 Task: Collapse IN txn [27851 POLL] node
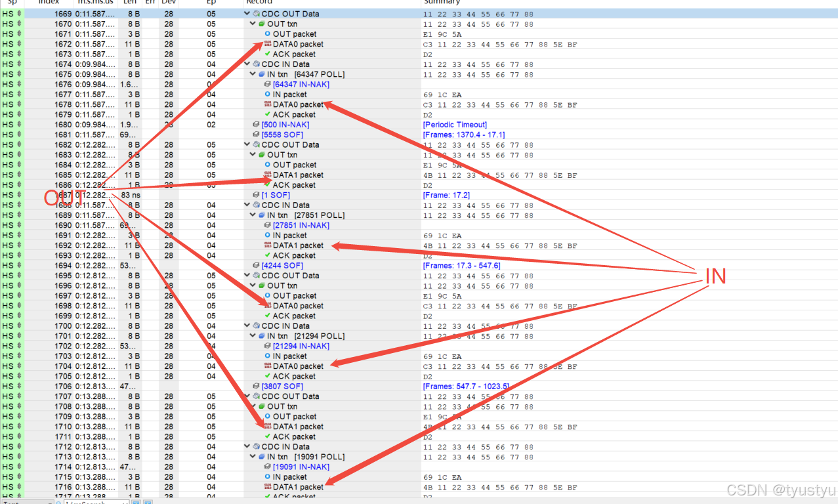(253, 215)
